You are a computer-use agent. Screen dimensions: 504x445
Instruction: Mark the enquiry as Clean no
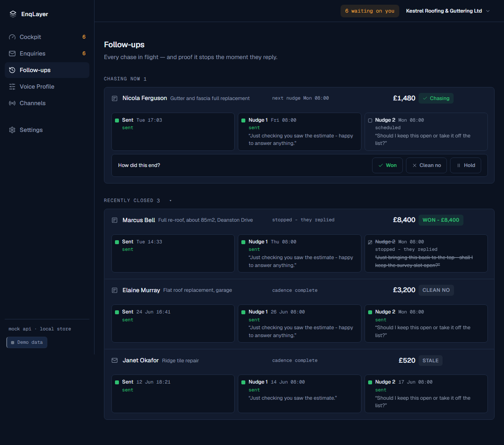pos(426,165)
